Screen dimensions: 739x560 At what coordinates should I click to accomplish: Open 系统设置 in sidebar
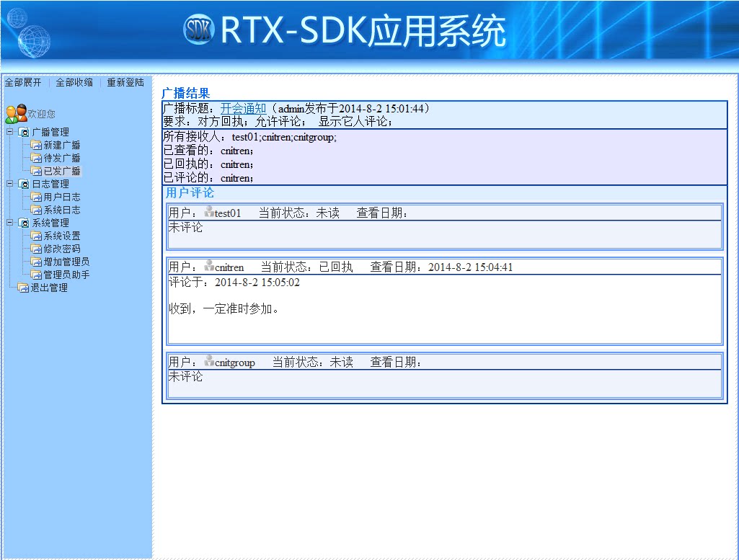(x=62, y=236)
